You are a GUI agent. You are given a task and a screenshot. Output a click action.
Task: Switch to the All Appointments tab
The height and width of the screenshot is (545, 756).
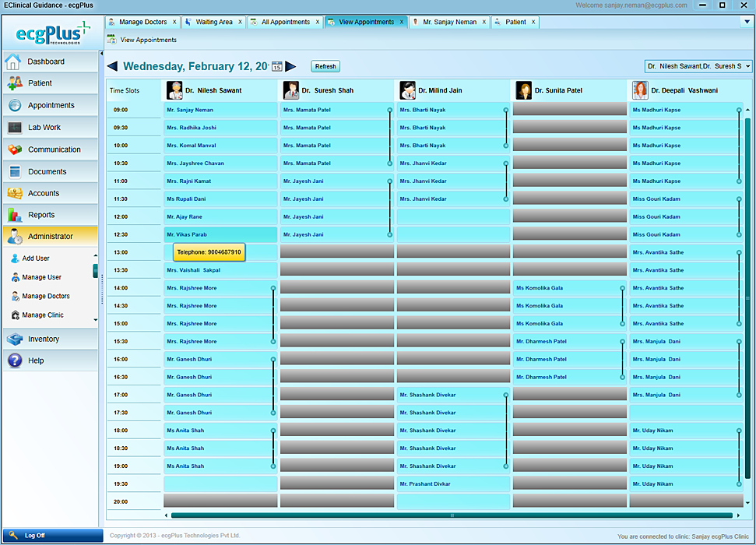285,22
